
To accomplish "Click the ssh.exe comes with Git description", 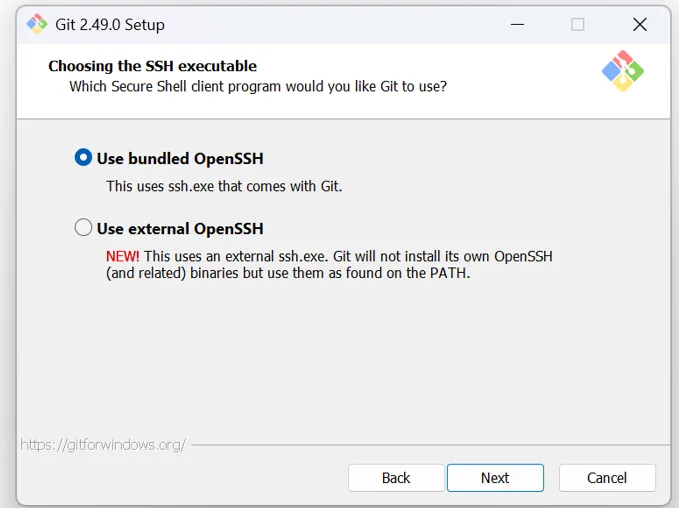I will pyautogui.click(x=224, y=186).
